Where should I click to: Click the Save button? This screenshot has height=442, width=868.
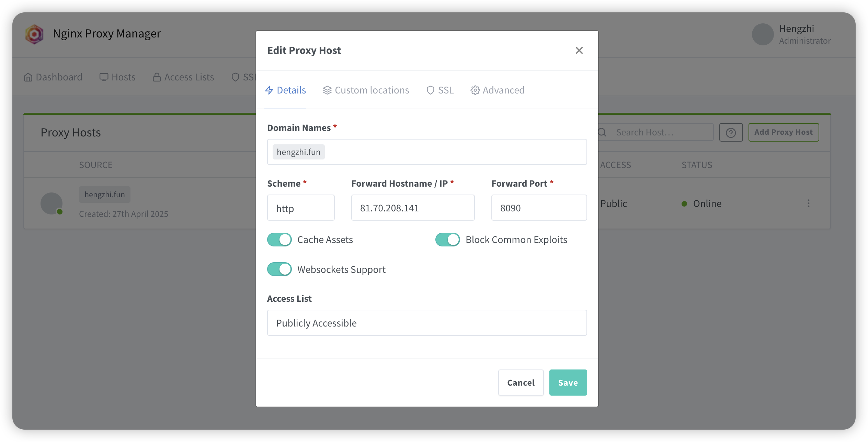568,383
